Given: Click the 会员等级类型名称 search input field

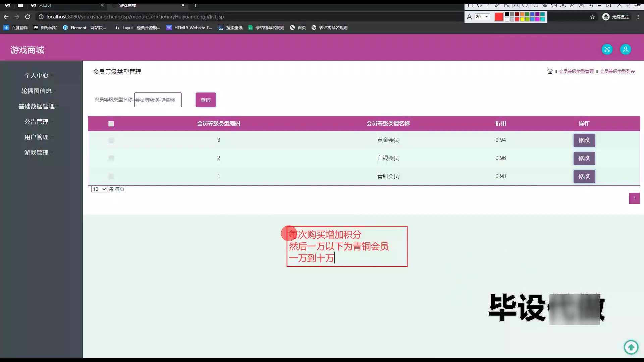Looking at the screenshot, I should [x=158, y=100].
